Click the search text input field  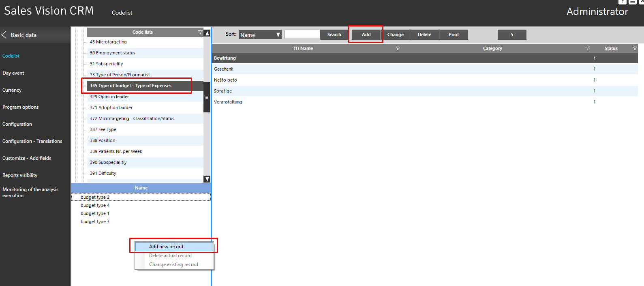pyautogui.click(x=302, y=34)
